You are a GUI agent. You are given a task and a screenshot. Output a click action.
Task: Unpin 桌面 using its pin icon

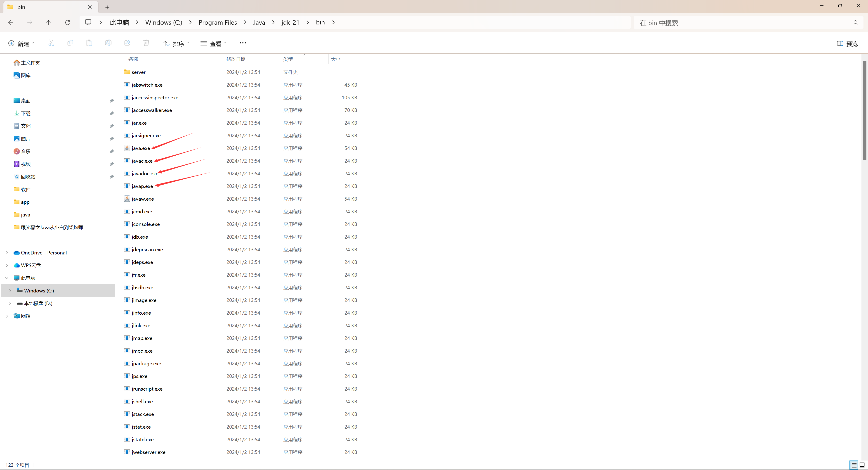(x=111, y=101)
